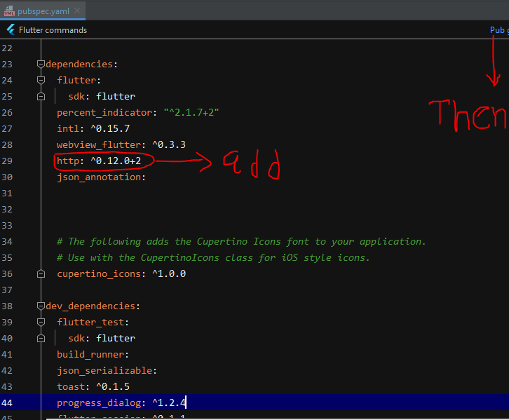Screen dimensions: 509x420
Task: Click the Flutter logo in commands bar
Action: pyautogui.click(x=11, y=30)
